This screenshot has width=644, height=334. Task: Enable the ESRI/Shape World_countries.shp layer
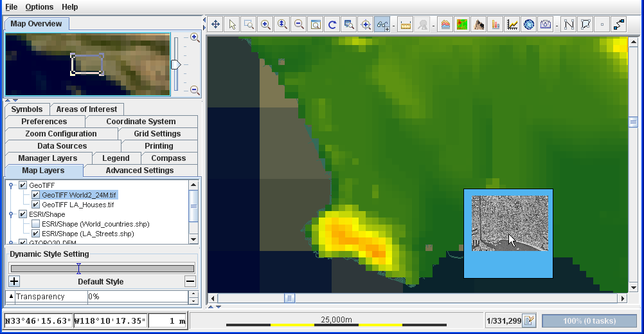(36, 224)
